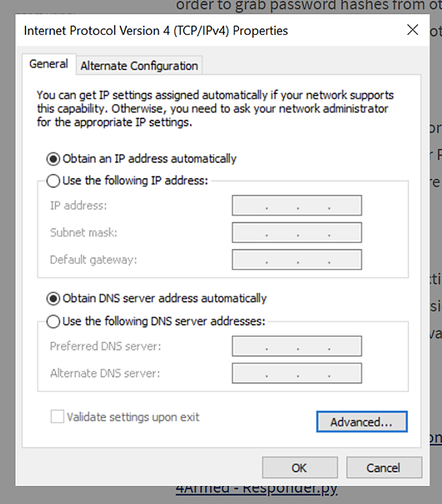
Task: Cancel the IPv4 properties changes
Action: click(x=384, y=467)
